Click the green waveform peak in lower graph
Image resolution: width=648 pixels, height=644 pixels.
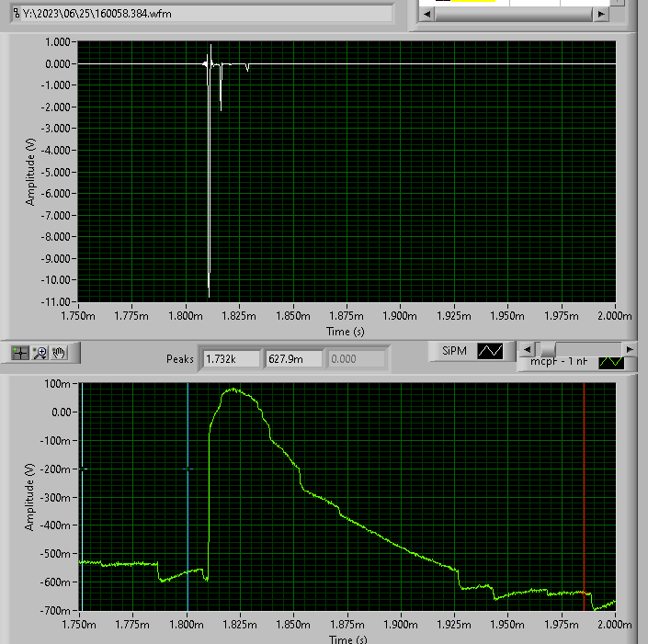[233, 390]
